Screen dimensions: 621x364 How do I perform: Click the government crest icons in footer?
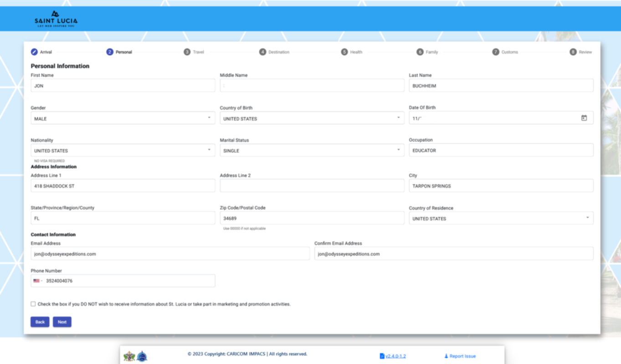[x=135, y=356]
